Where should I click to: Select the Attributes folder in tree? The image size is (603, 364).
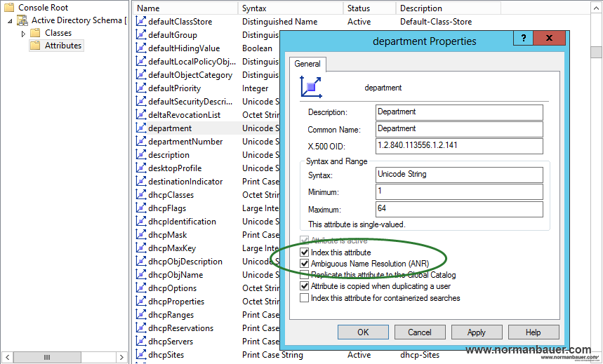click(56, 46)
